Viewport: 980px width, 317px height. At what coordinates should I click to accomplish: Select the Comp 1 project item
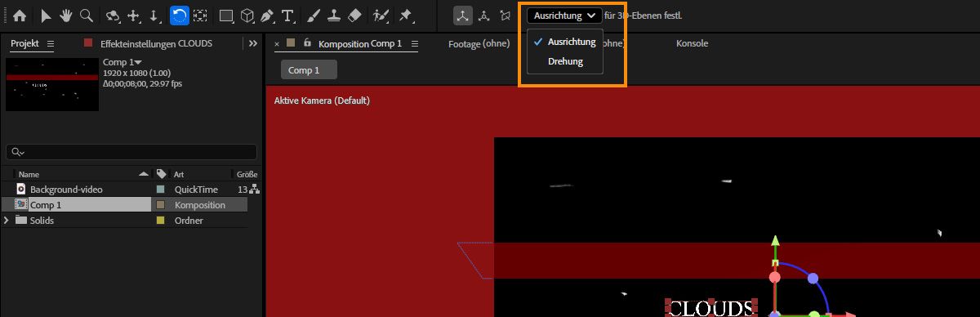[46, 205]
